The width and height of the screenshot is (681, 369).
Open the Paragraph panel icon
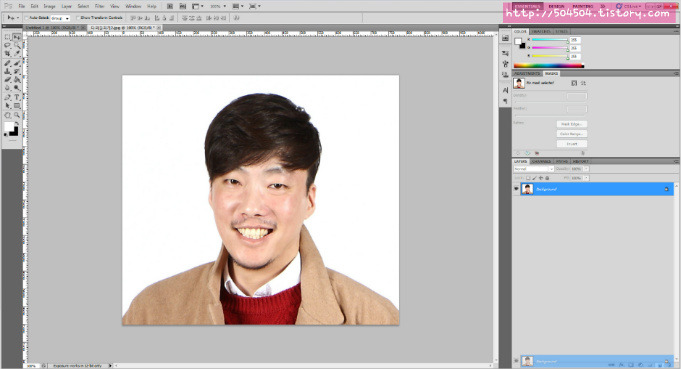[505, 101]
